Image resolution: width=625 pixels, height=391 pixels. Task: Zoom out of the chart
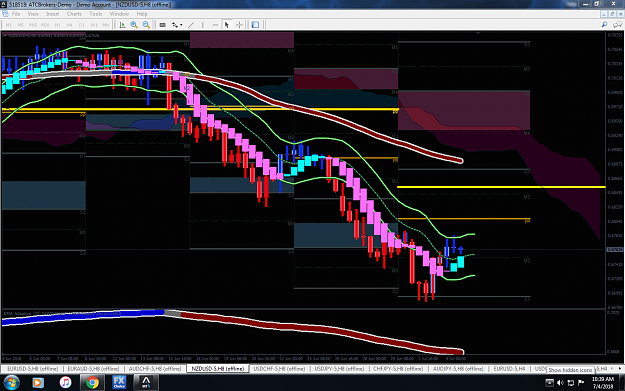click(x=146, y=25)
